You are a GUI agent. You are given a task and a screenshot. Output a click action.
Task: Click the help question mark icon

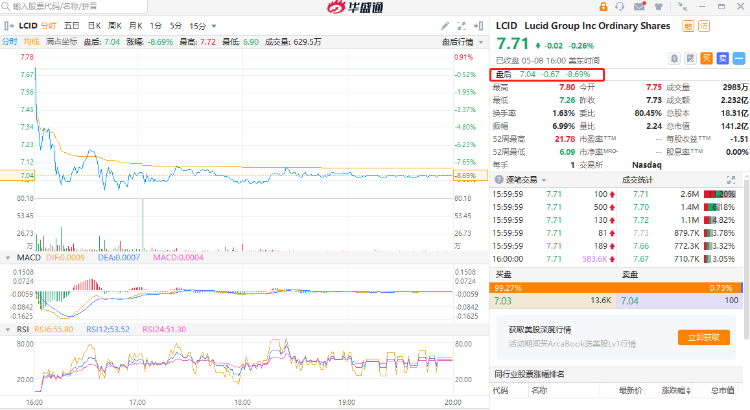(x=499, y=180)
